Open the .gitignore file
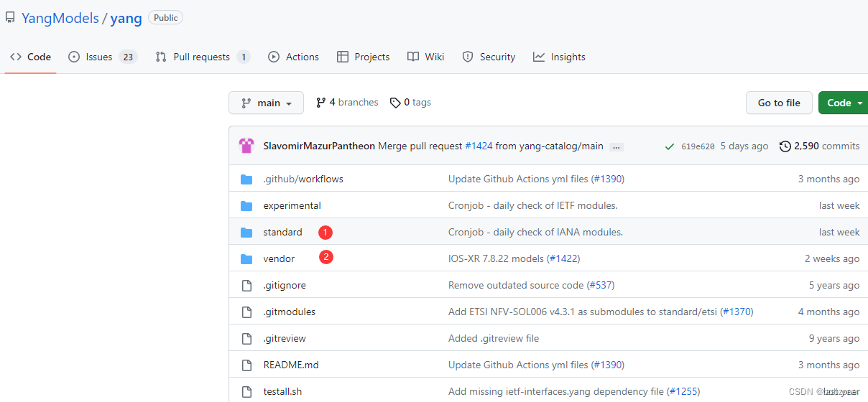Viewport: 868px width, 402px height. (285, 285)
